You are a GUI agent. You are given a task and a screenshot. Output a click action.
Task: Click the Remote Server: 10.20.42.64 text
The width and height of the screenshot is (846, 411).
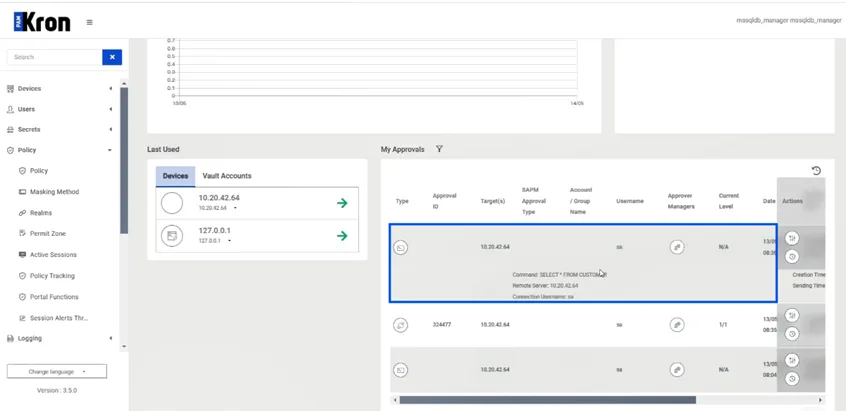[545, 286]
